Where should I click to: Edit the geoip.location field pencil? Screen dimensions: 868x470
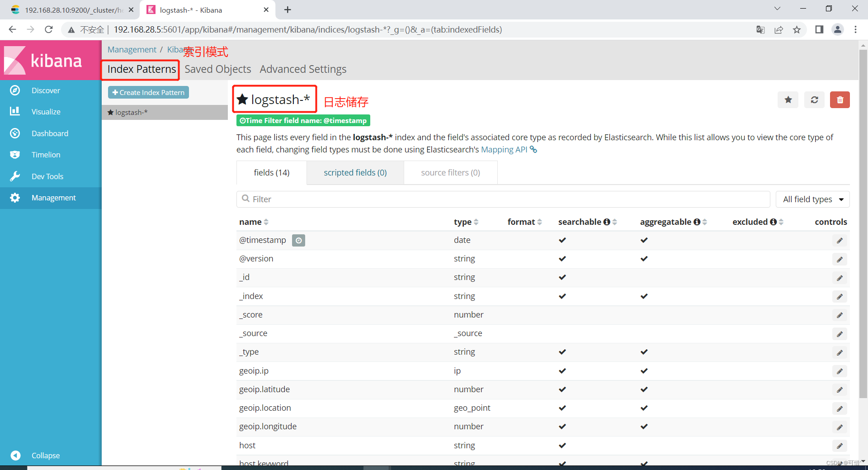point(840,408)
